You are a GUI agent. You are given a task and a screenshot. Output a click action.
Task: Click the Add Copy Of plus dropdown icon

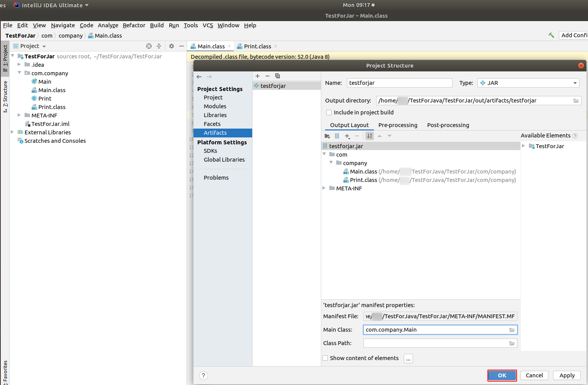(347, 136)
